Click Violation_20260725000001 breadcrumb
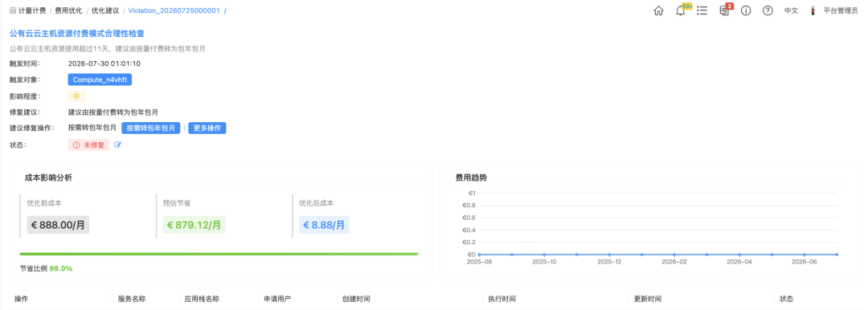The image size is (868, 310). (x=174, y=10)
